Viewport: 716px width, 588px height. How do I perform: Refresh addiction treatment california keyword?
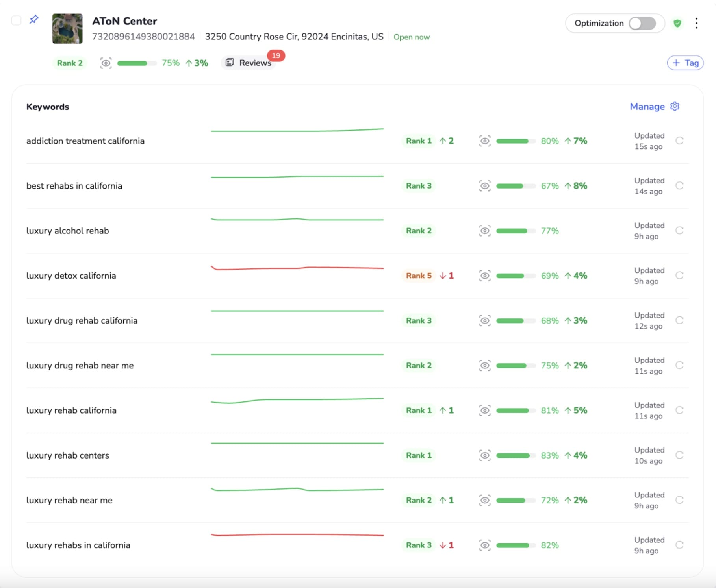pos(679,141)
